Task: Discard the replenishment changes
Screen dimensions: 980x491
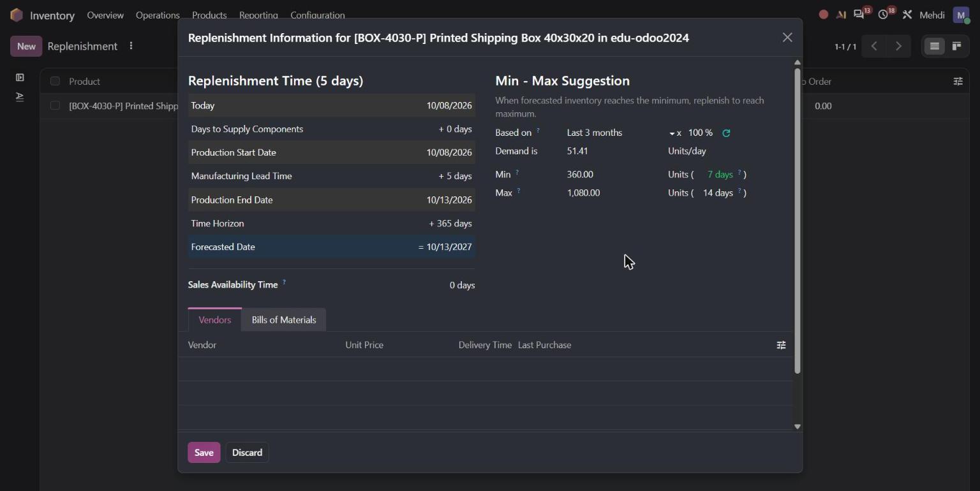Action: [248, 452]
